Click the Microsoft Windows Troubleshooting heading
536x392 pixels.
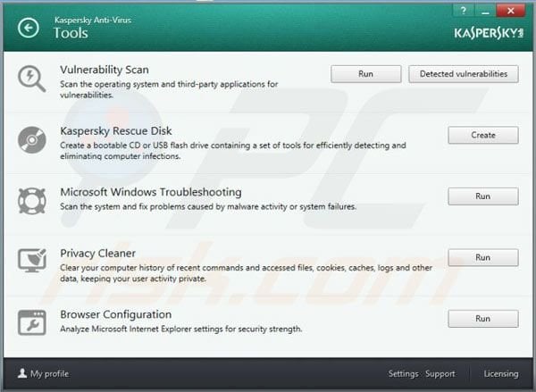(x=151, y=192)
